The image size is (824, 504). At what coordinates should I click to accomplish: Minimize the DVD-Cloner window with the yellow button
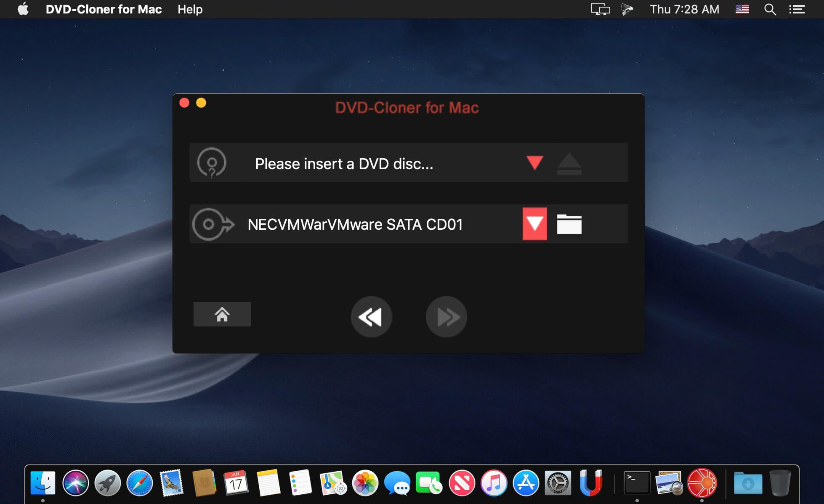201,103
